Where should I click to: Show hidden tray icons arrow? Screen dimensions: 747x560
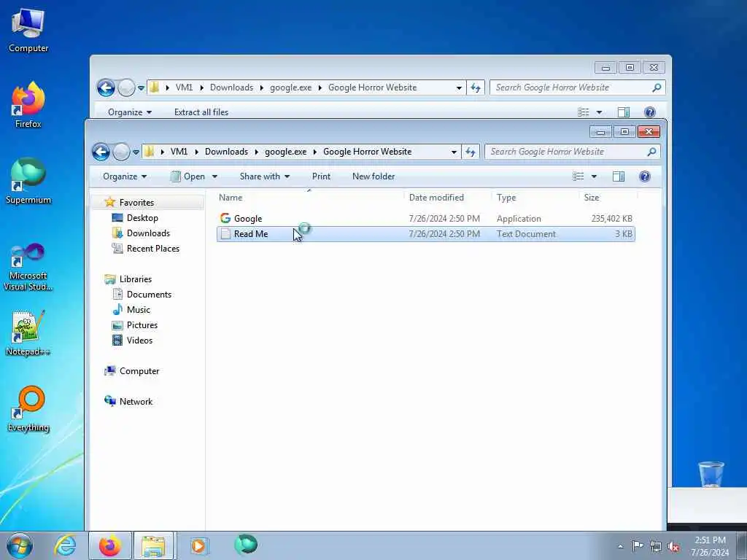620,547
